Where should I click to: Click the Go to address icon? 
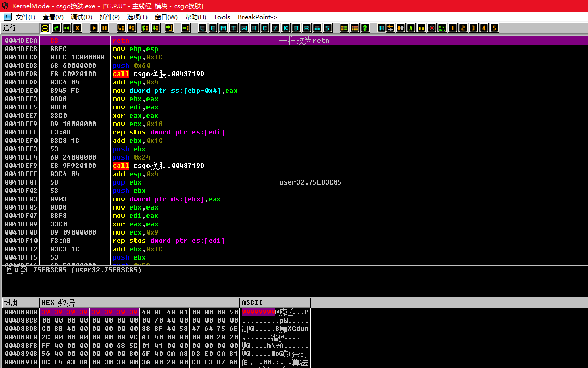186,28
